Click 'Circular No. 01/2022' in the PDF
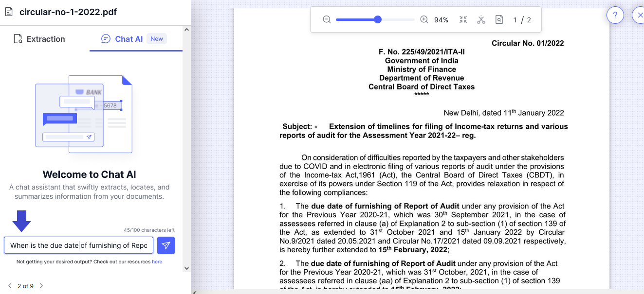Screen dimensions: 644x294 (x=528, y=43)
